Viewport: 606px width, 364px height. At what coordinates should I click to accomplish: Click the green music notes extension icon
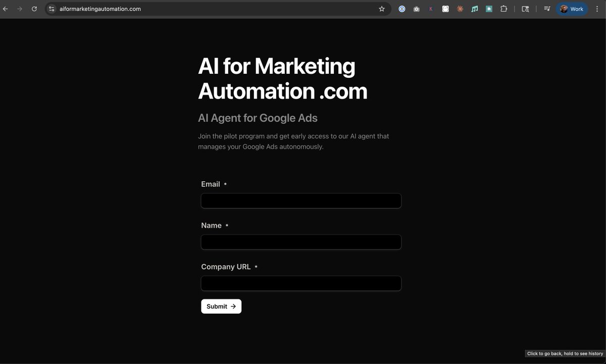pyautogui.click(x=474, y=9)
